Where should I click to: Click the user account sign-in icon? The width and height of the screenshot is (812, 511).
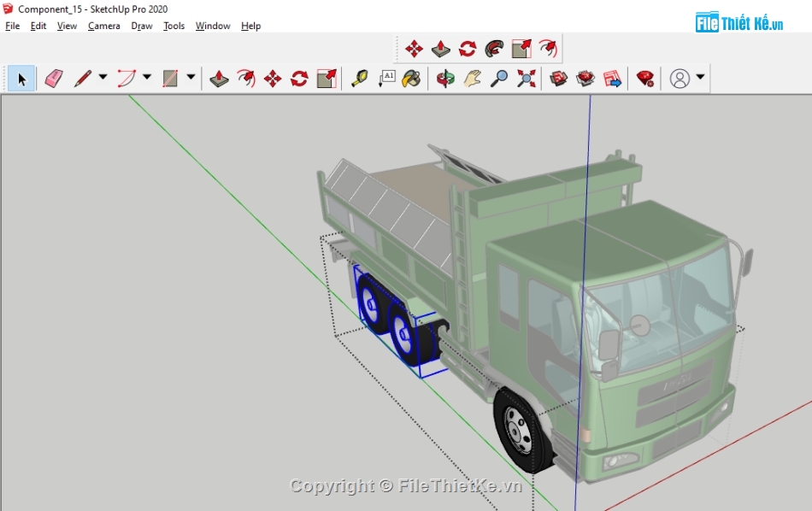coord(680,79)
